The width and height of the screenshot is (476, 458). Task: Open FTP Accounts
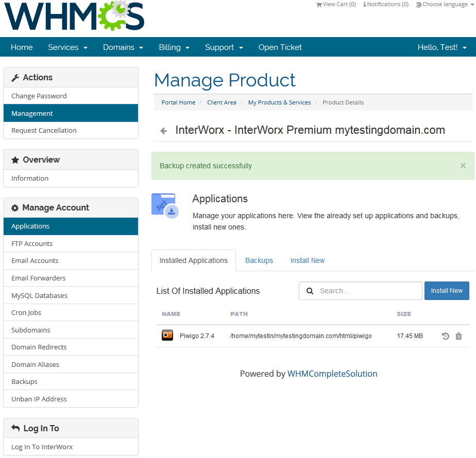pos(71,243)
